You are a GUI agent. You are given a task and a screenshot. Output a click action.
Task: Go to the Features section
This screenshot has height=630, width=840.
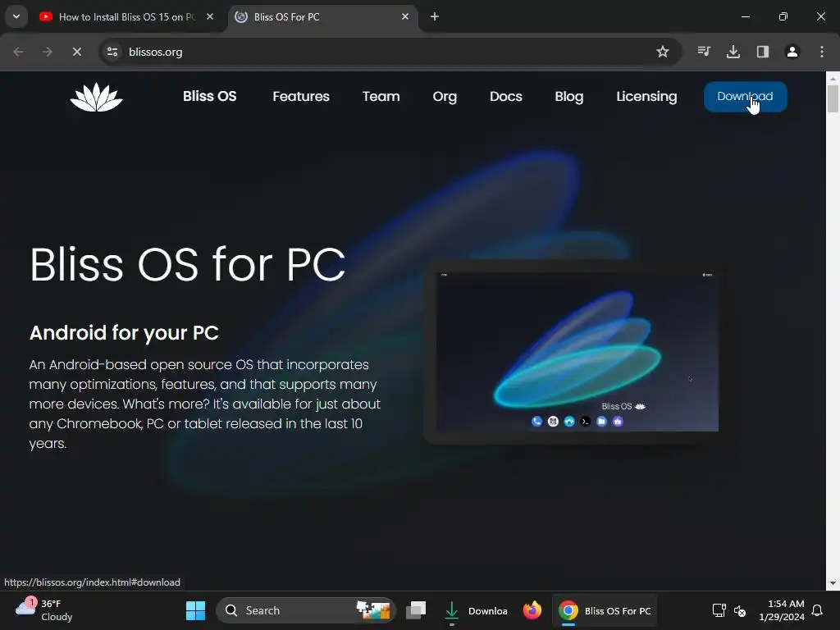click(x=301, y=97)
